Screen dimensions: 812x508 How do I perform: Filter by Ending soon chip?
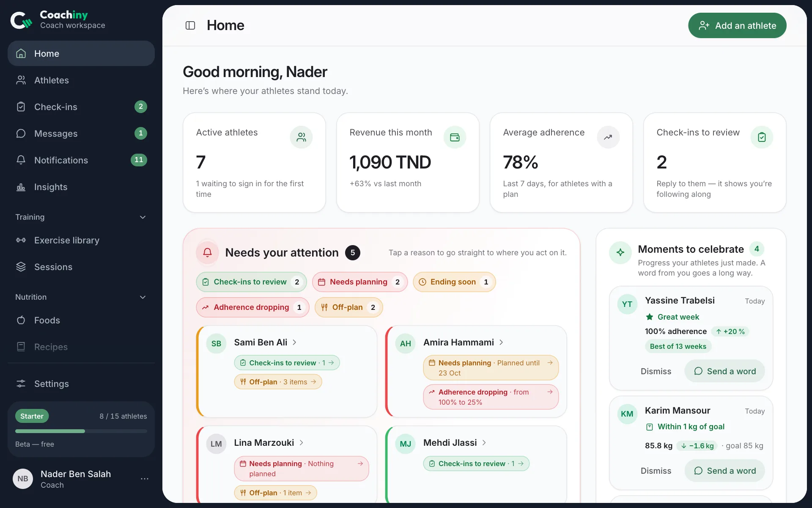coord(454,282)
